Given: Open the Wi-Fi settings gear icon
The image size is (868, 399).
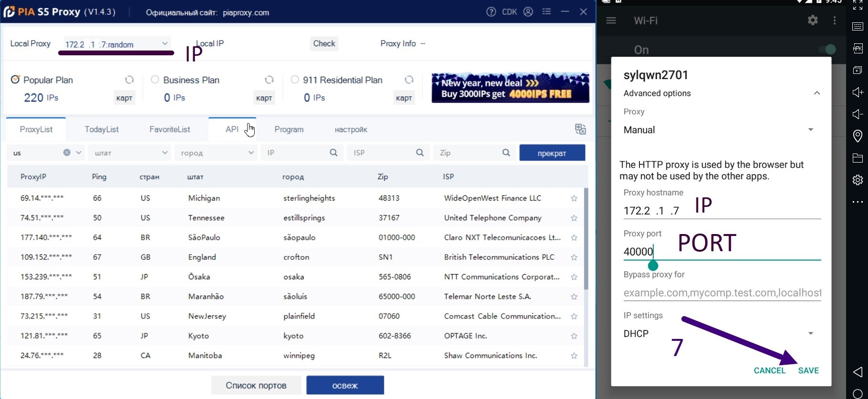Looking at the screenshot, I should pos(813,20).
